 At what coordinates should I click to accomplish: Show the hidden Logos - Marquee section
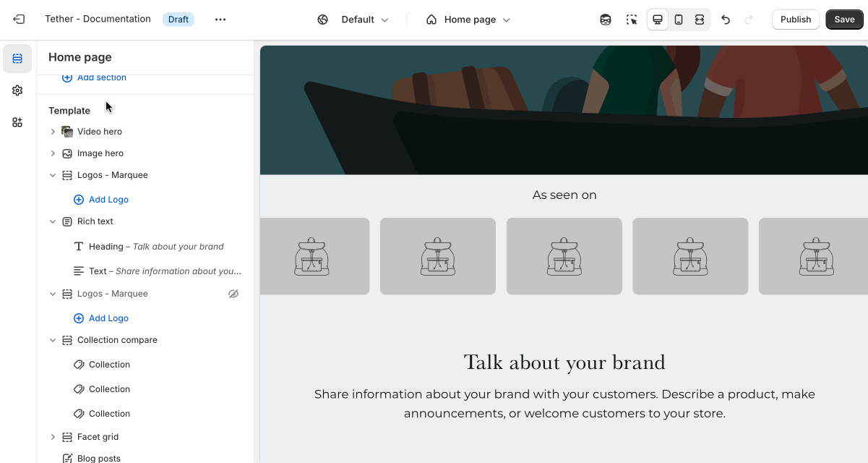point(233,294)
